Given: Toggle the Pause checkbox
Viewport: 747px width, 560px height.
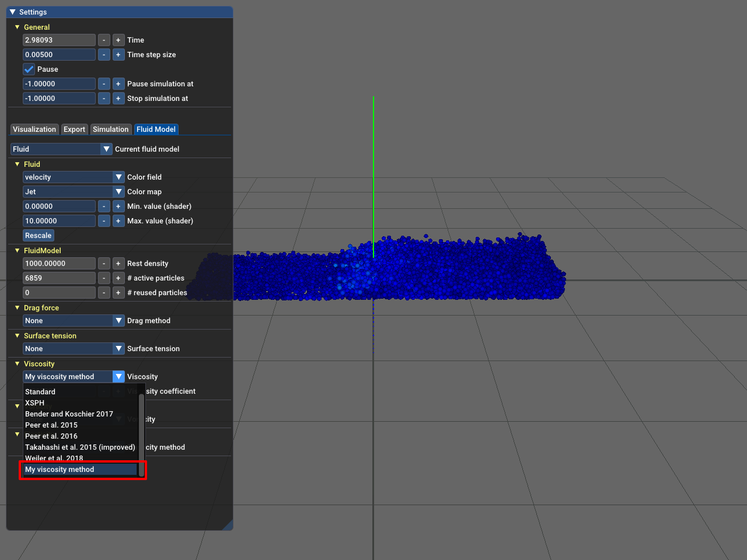Looking at the screenshot, I should [29, 69].
